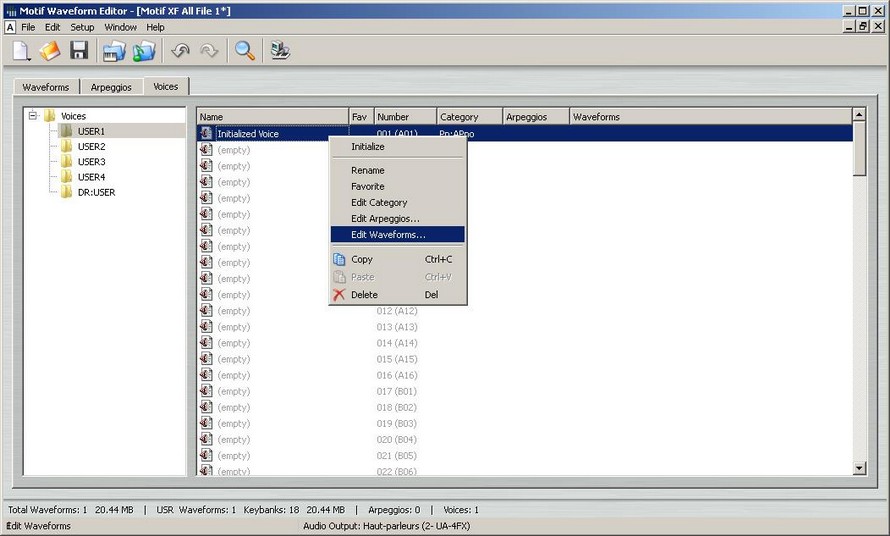The height and width of the screenshot is (536, 890).
Task: Open the Setup menu in menu bar
Action: point(82,27)
